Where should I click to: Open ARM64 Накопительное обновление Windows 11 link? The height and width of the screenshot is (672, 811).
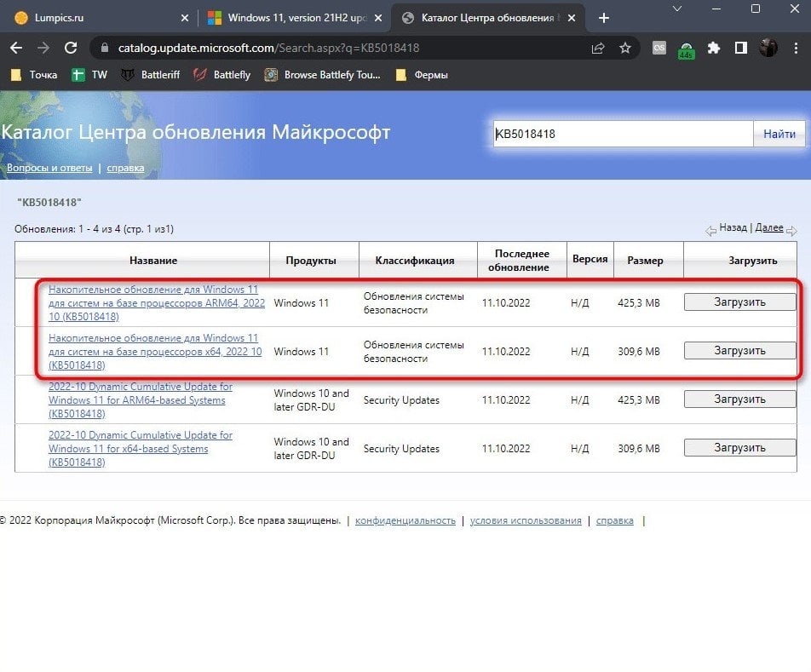(x=156, y=303)
